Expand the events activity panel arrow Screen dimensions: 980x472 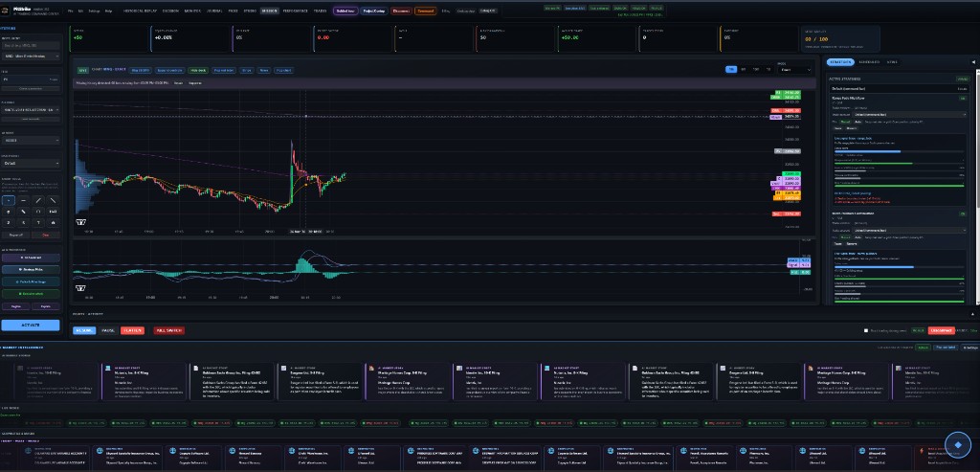click(972, 314)
